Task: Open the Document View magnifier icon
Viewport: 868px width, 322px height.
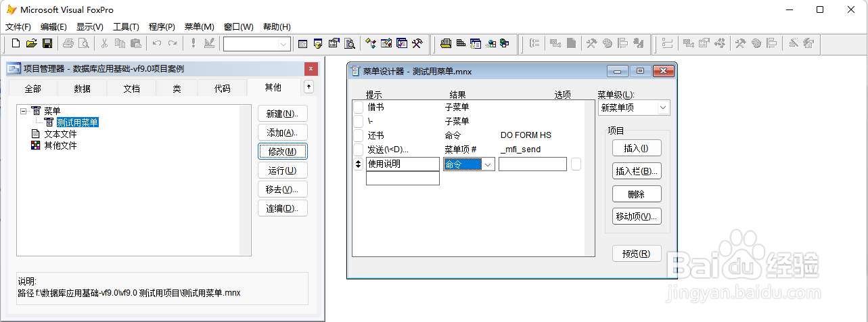Action: pyautogui.click(x=349, y=43)
